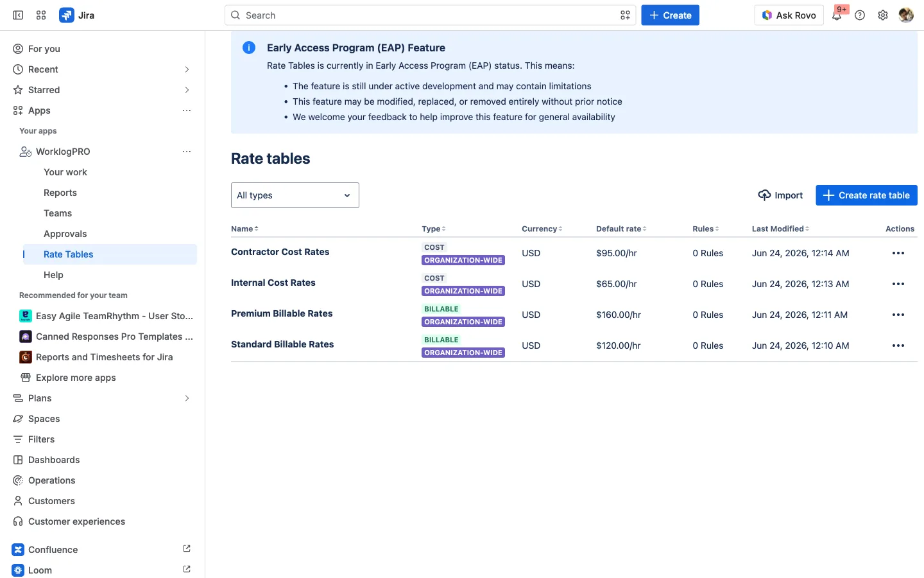The height and width of the screenshot is (578, 924).
Task: Click the Easy Agile TeamRhythm app icon
Action: click(x=26, y=316)
